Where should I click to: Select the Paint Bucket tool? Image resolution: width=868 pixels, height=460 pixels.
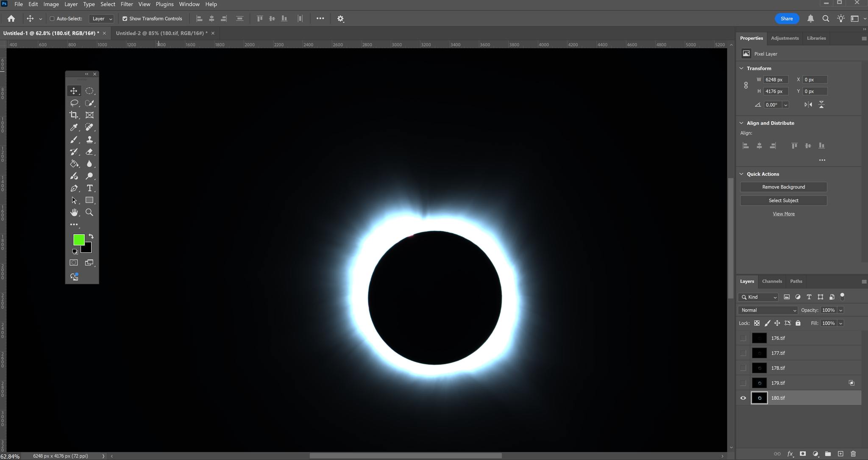(74, 164)
